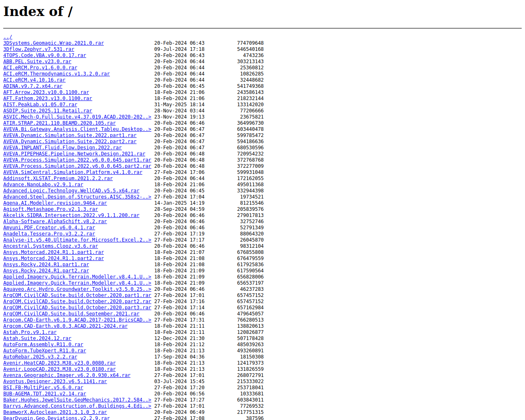Screen dimensions: 525x420
Task: Open Aquaveo.Arc.Hydro.Groundwater.Toolkit link
Action: pyautogui.click(x=77, y=289)
